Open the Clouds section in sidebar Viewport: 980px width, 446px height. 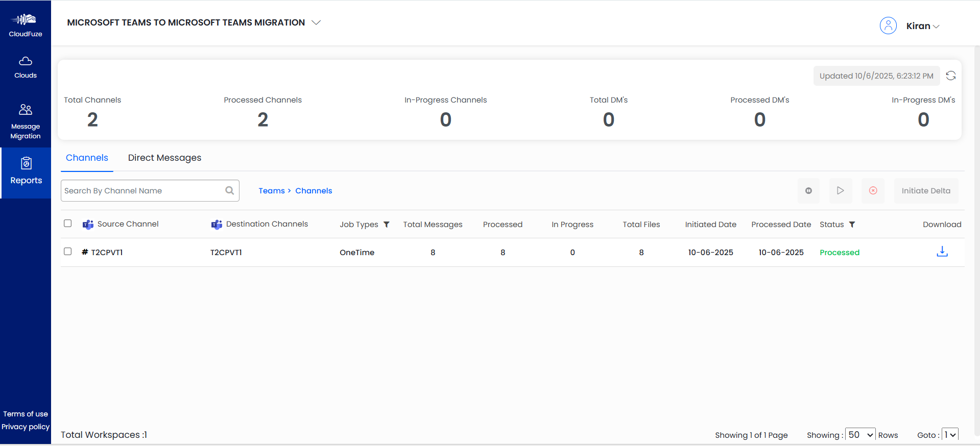[x=26, y=67]
